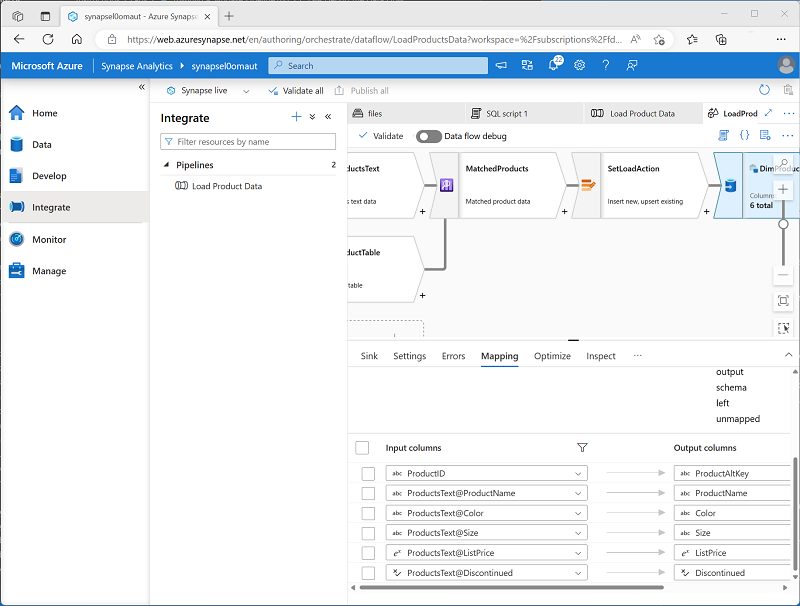Open the feedback icon

point(632,65)
